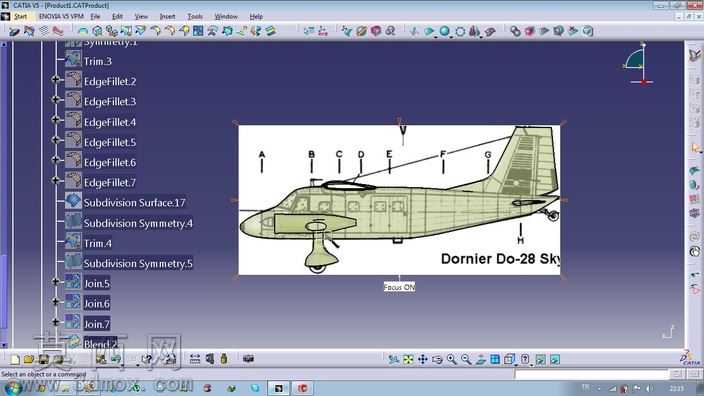Image resolution: width=704 pixels, height=396 pixels.
Task: Click the camera capture icon in bottom toolbar
Action: pyautogui.click(x=248, y=359)
